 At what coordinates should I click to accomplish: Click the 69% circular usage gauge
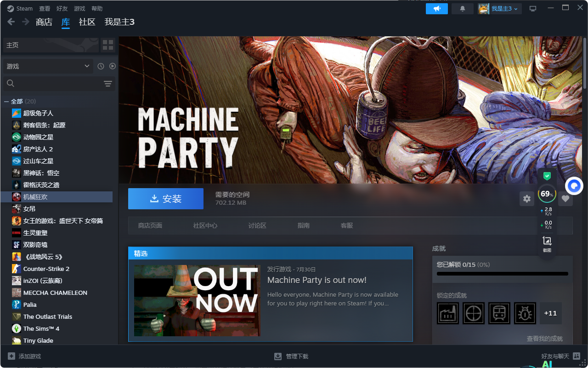point(547,194)
